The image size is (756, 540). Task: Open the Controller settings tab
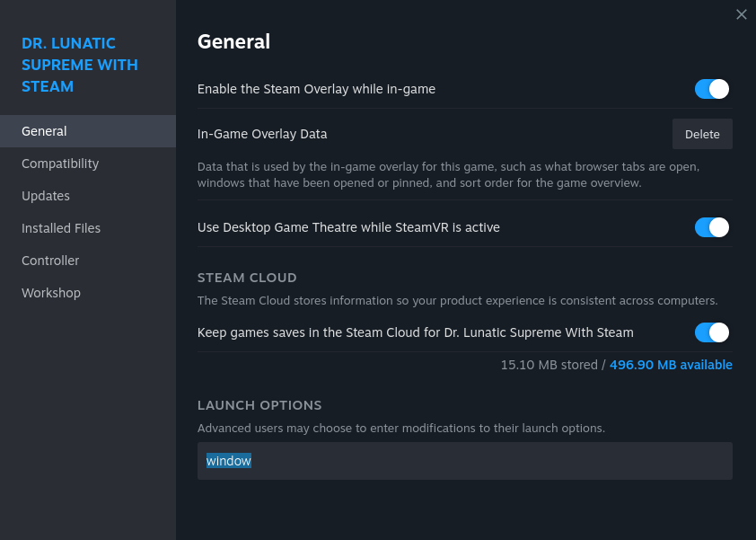[50, 261]
